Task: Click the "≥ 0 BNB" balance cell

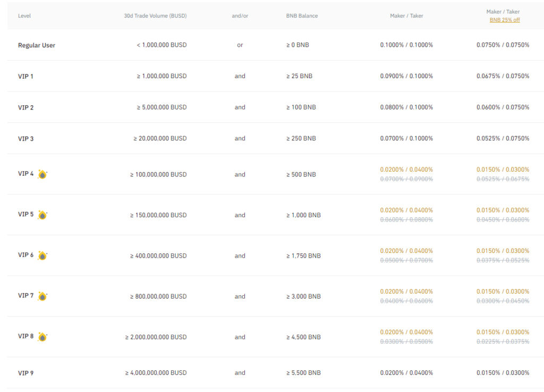Action: pyautogui.click(x=297, y=45)
